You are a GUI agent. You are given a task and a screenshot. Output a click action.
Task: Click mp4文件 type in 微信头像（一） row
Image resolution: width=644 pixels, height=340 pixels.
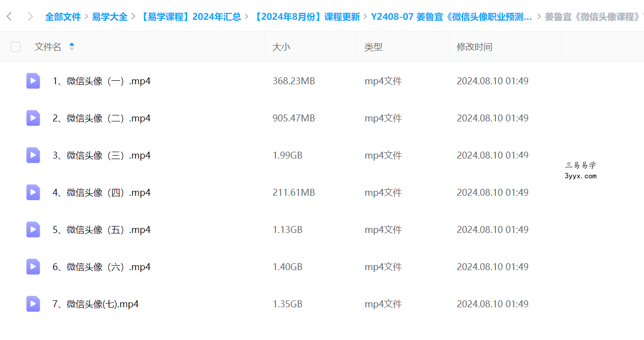click(383, 81)
